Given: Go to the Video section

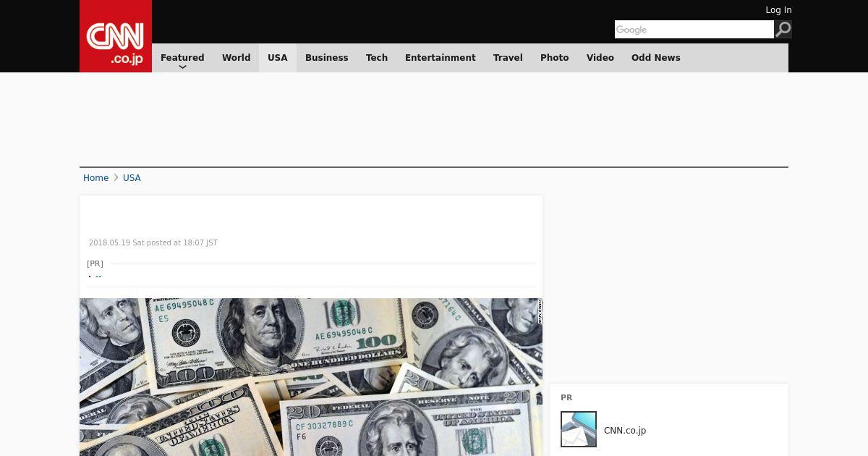Looking at the screenshot, I should coord(600,58).
